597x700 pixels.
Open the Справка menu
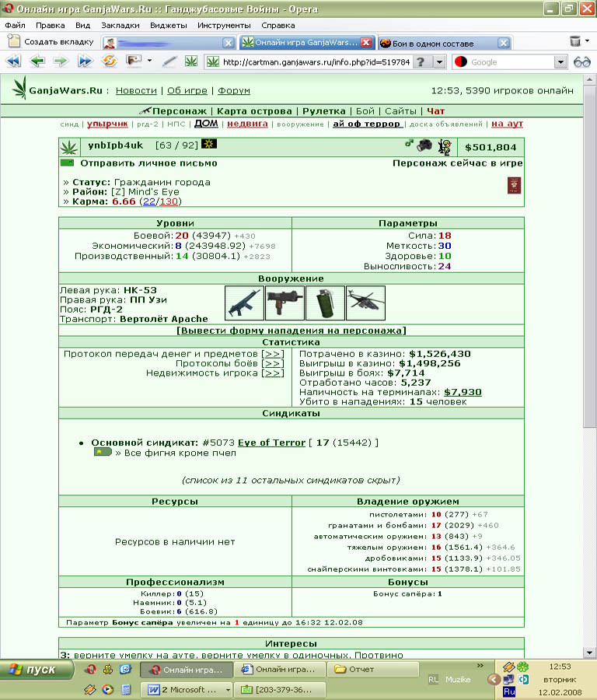278,25
